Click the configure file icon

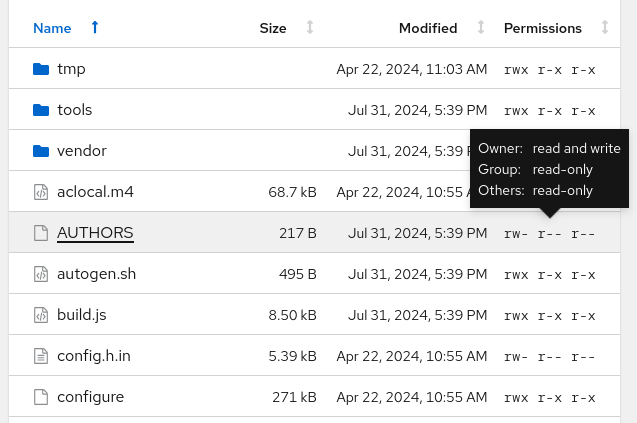point(41,397)
